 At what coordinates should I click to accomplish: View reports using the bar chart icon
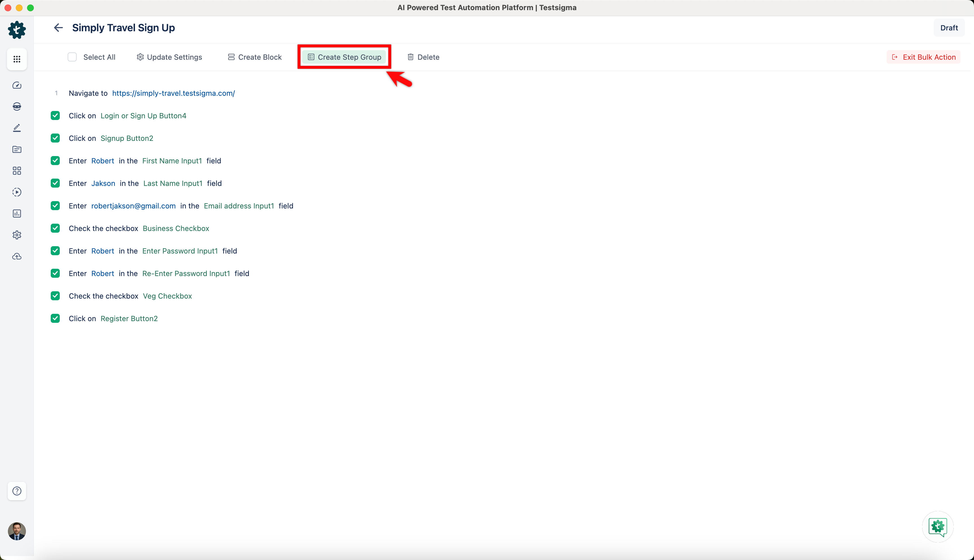click(17, 214)
